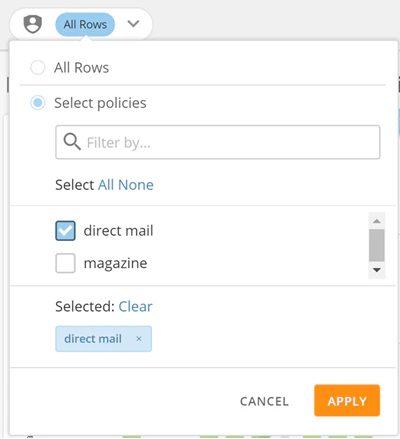Image resolution: width=400 pixels, height=439 pixels.
Task: Click the search magnifier icon in filter box
Action: click(x=72, y=142)
